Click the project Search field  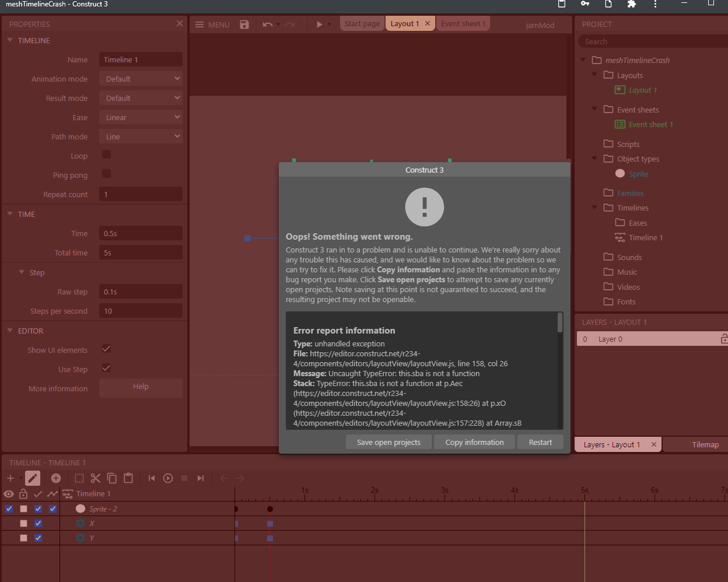(x=653, y=41)
